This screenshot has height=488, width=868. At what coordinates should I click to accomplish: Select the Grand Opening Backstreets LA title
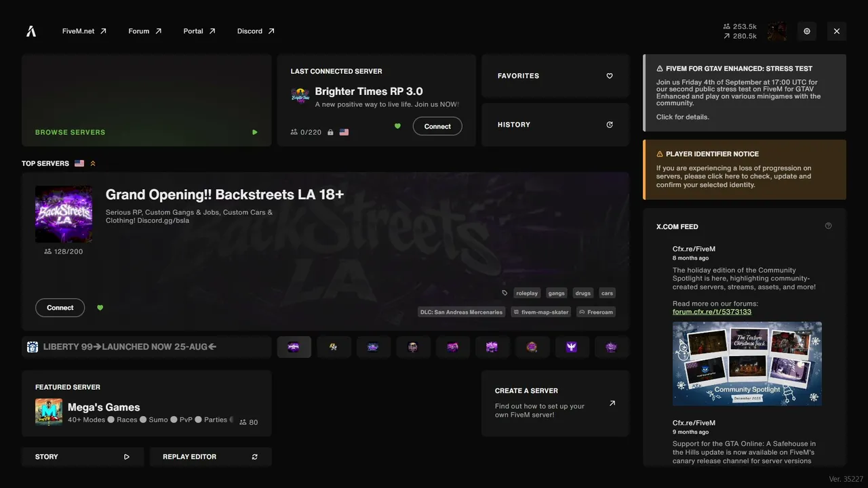pos(224,195)
